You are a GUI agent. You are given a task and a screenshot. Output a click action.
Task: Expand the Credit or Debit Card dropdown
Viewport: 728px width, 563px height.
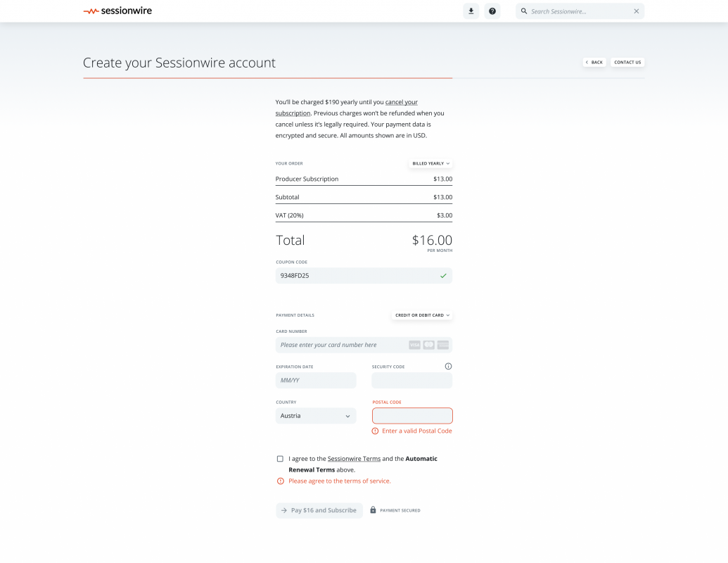[422, 315]
